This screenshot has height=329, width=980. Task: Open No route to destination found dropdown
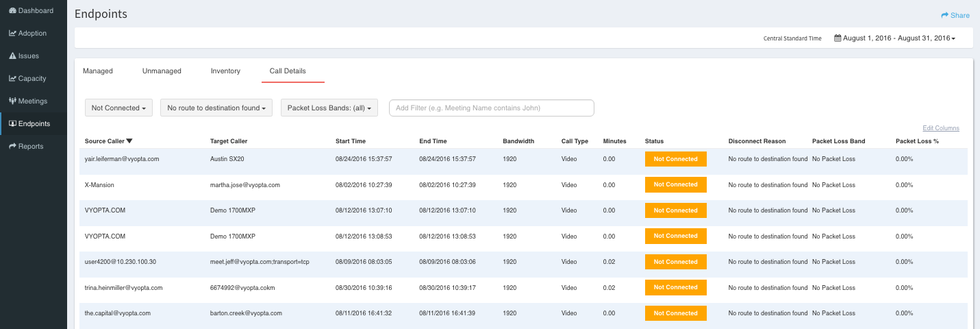(x=216, y=108)
